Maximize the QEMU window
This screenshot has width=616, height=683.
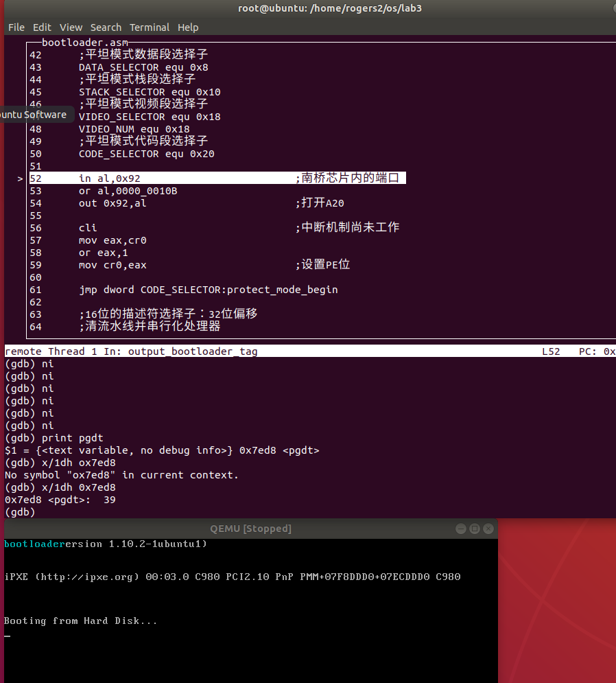pos(474,529)
